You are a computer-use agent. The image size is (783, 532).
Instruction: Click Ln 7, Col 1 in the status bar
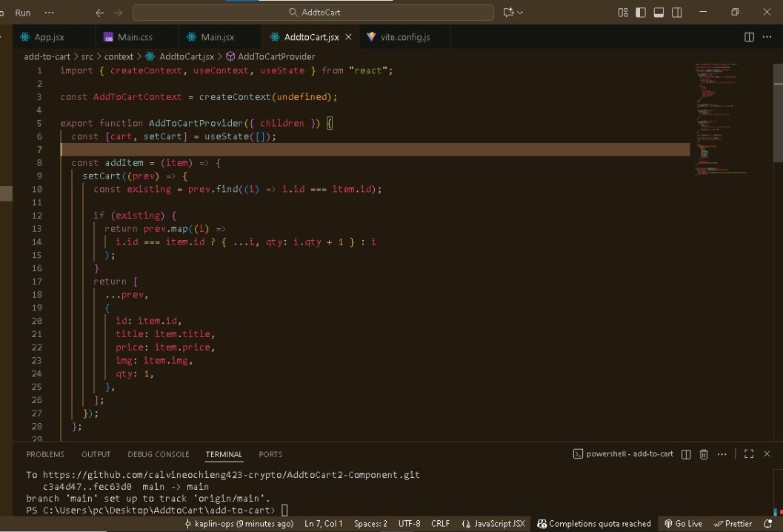324,524
